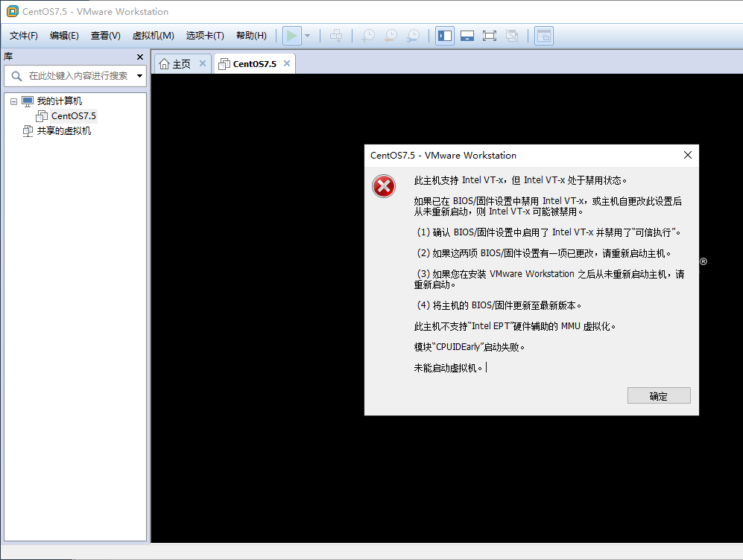Open the snapshot manager icon
743x560 pixels.
(x=413, y=35)
